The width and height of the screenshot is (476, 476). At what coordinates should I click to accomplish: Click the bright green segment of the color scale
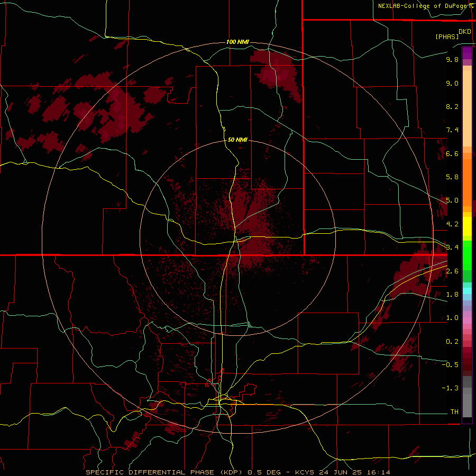pos(467,255)
